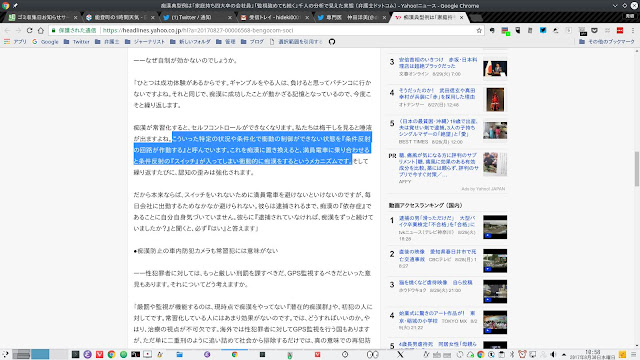Play video ranking number 3 thumbnail

(495, 291)
